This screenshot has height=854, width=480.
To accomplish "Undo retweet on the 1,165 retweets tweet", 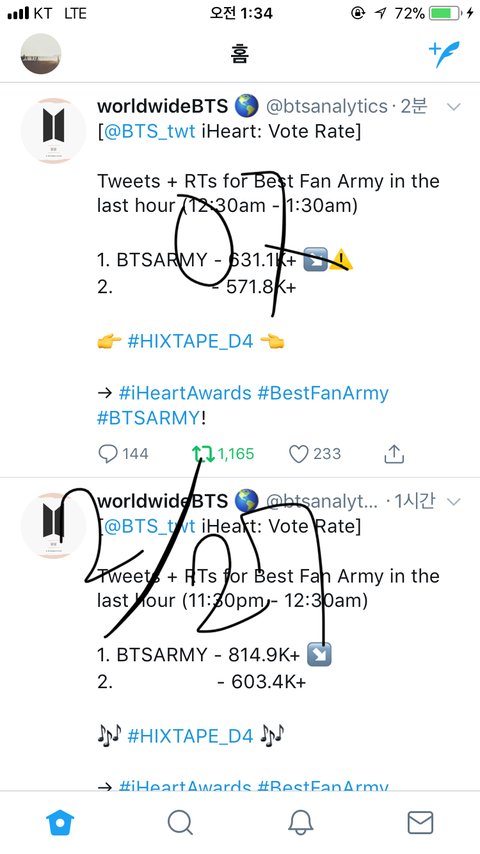I will 204,454.
